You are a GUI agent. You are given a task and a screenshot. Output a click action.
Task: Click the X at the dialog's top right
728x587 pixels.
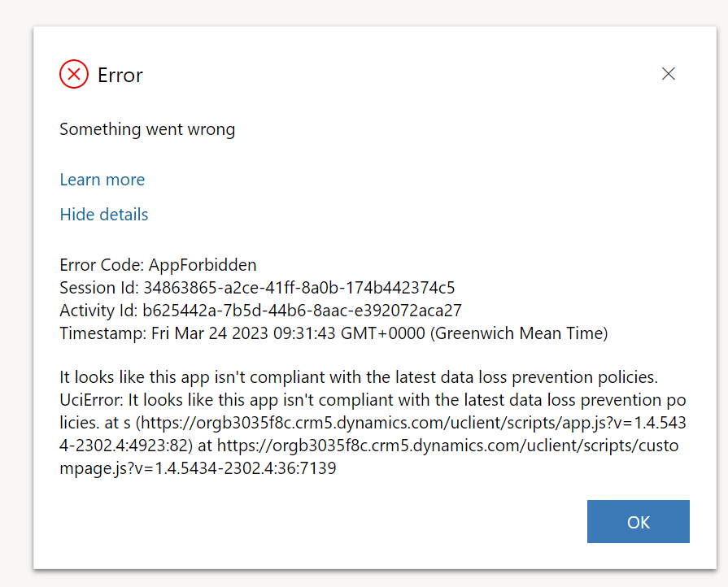(x=668, y=73)
